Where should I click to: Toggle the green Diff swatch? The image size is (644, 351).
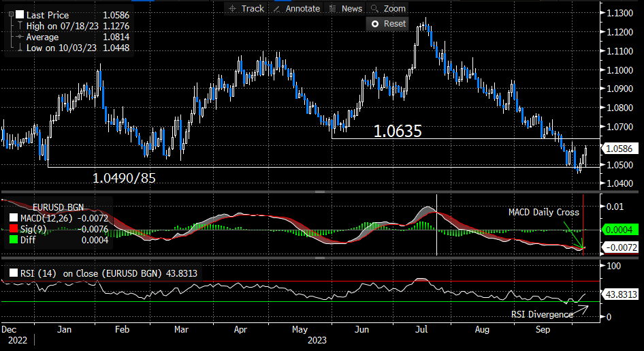14,240
